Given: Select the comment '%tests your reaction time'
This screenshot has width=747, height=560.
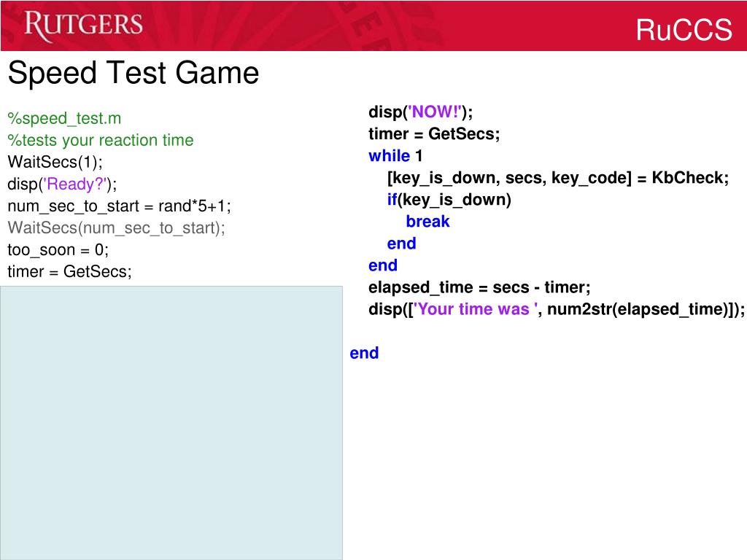Looking at the screenshot, I should pos(101,140).
